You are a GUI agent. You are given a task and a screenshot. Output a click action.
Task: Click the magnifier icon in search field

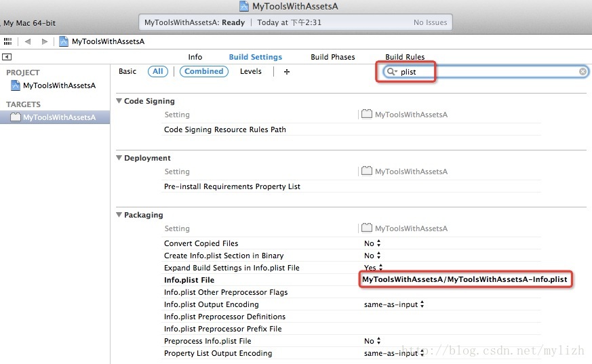pos(392,72)
